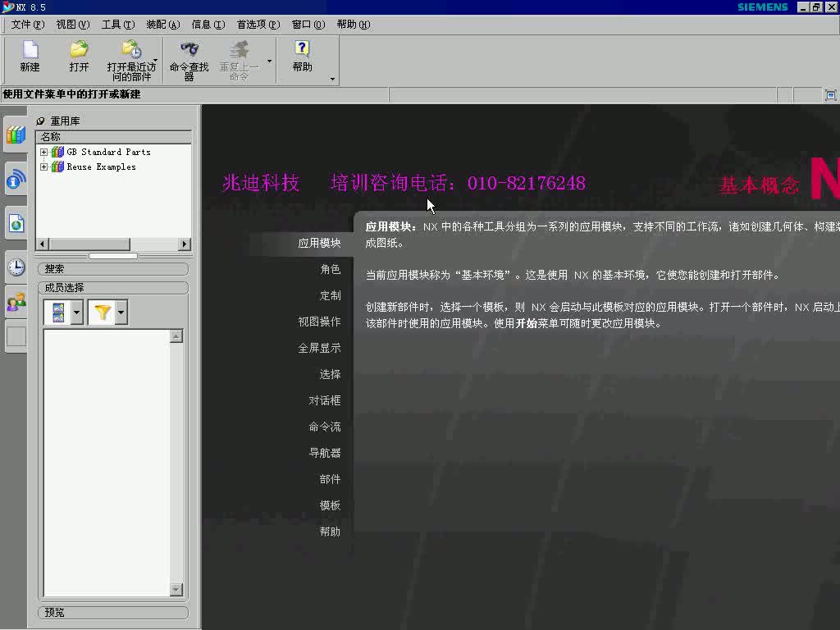Open dropdown arrow next to Repeat command

pos(269,61)
